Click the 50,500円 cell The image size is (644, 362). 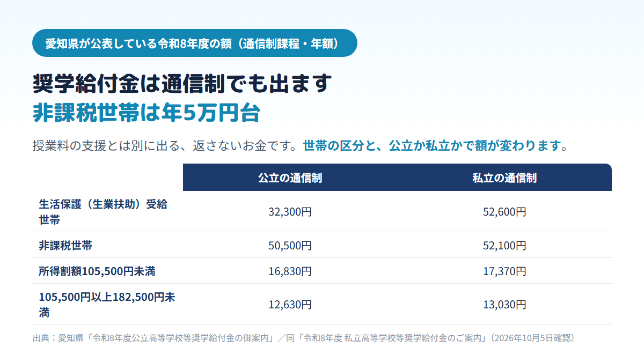coord(290,246)
